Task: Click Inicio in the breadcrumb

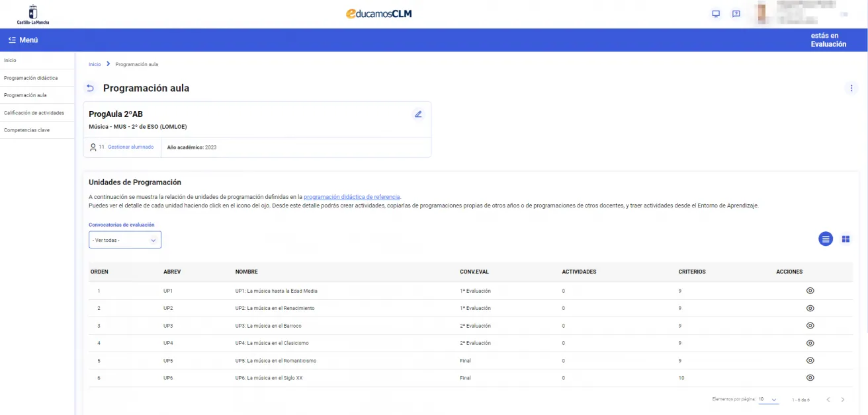Action: tap(95, 65)
